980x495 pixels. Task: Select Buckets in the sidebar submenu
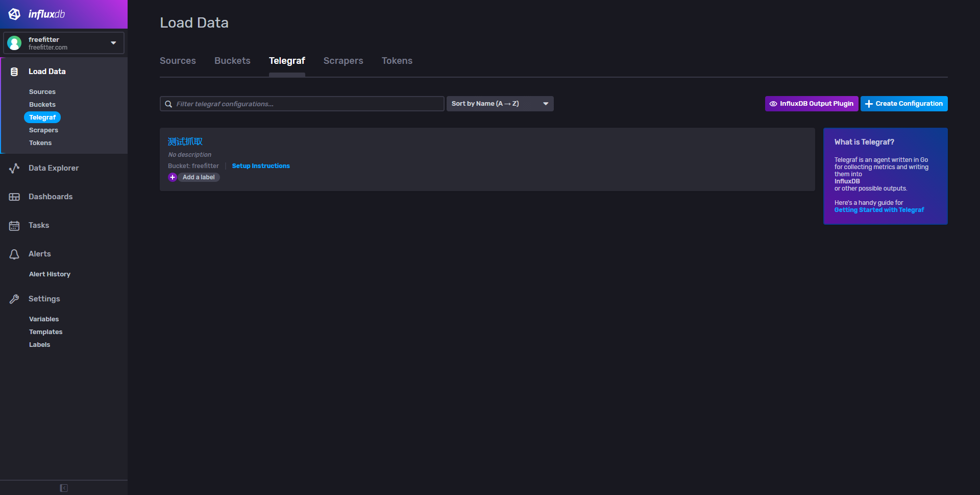(42, 105)
